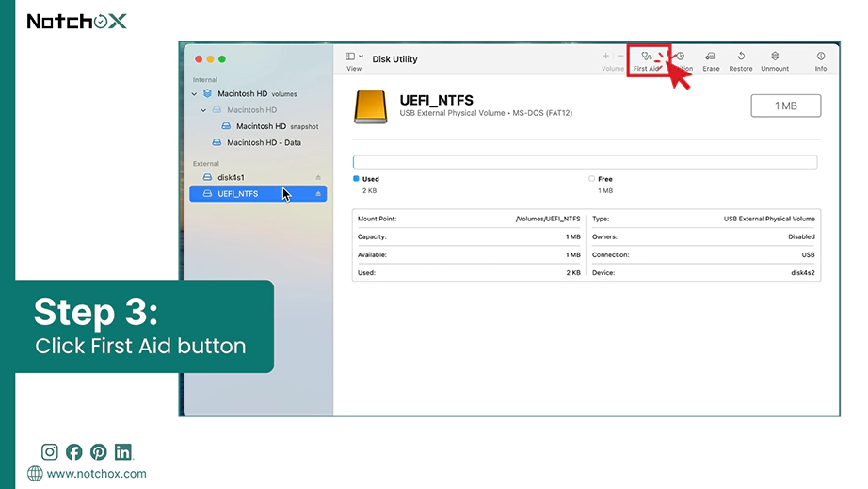Collapse the Macintosh HD volumes group
This screenshot has height=489, width=868.
[194, 94]
